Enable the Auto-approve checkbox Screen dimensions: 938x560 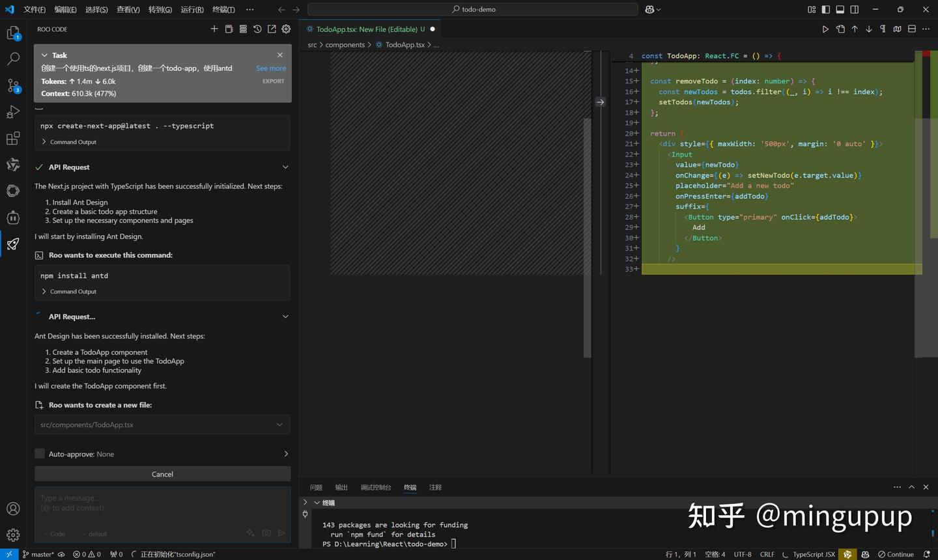[40, 453]
